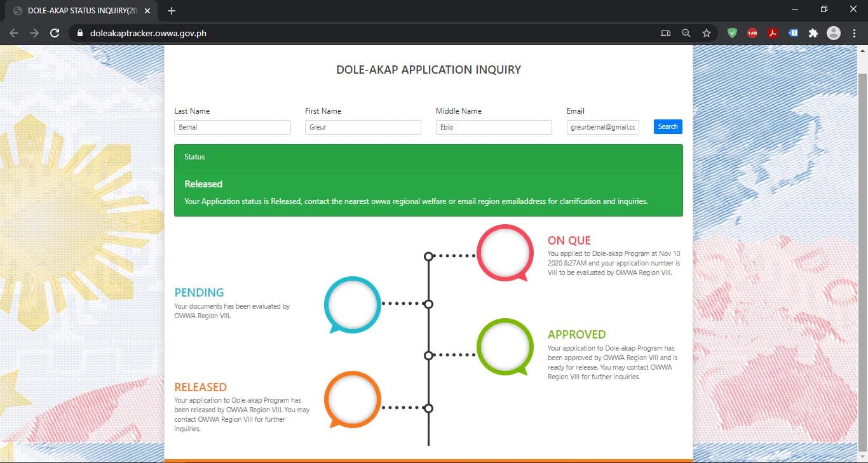Open the green shield extension

coord(732,33)
